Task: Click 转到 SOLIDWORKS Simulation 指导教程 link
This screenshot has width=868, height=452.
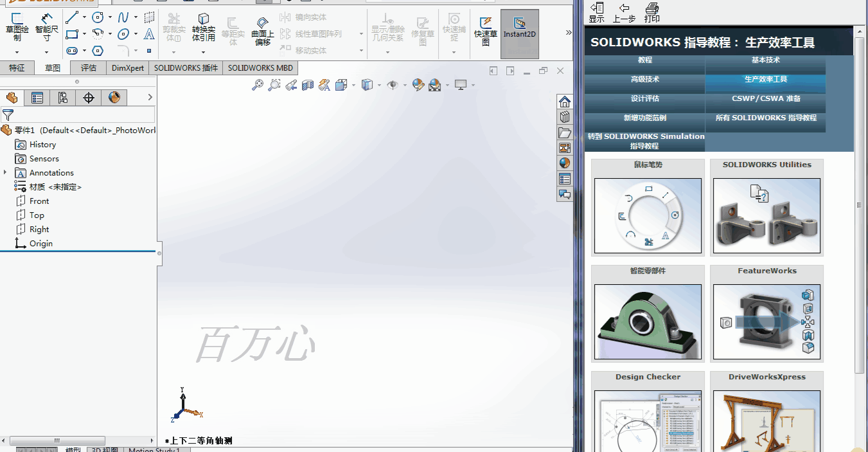Action: pos(645,141)
